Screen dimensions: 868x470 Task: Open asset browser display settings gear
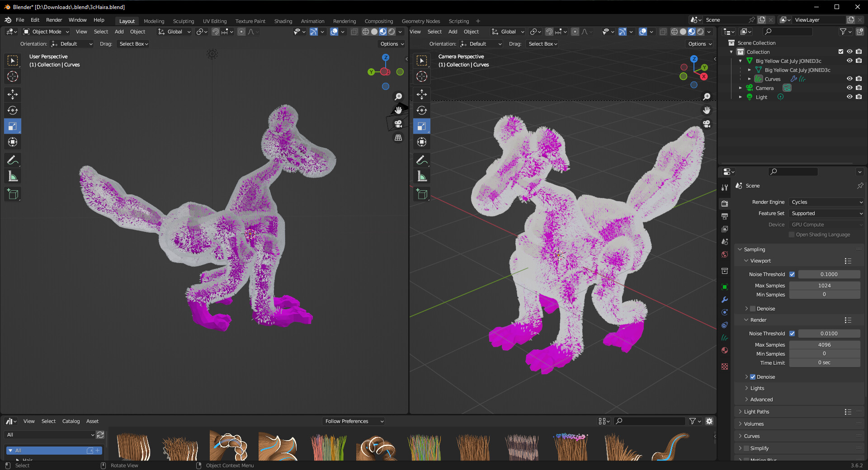click(x=709, y=421)
